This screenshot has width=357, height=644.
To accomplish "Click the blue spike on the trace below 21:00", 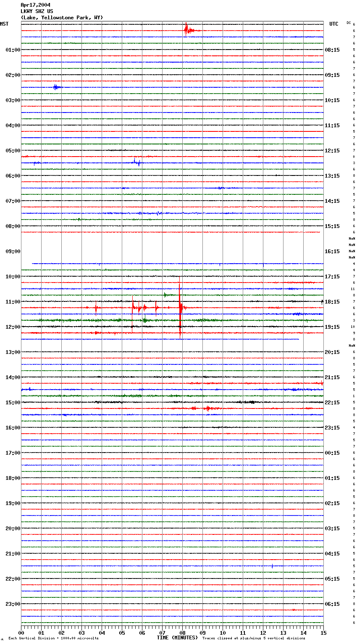I will (272, 566).
